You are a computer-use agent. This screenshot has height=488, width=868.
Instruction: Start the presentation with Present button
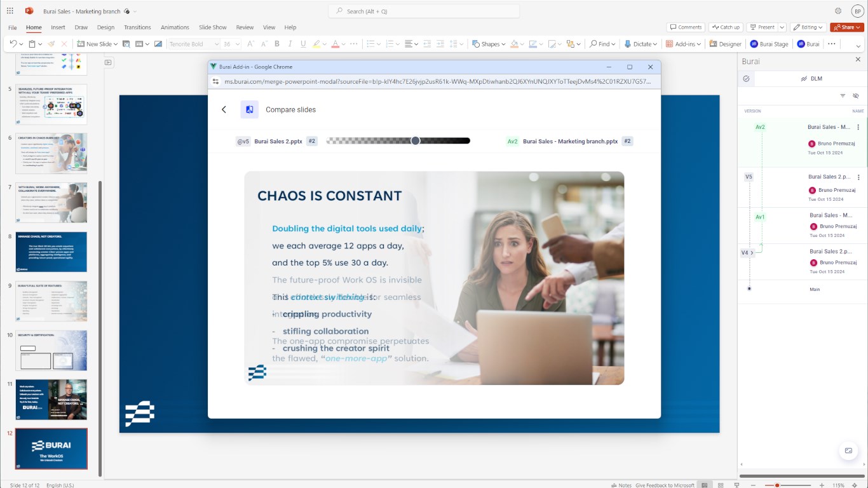[x=762, y=27]
